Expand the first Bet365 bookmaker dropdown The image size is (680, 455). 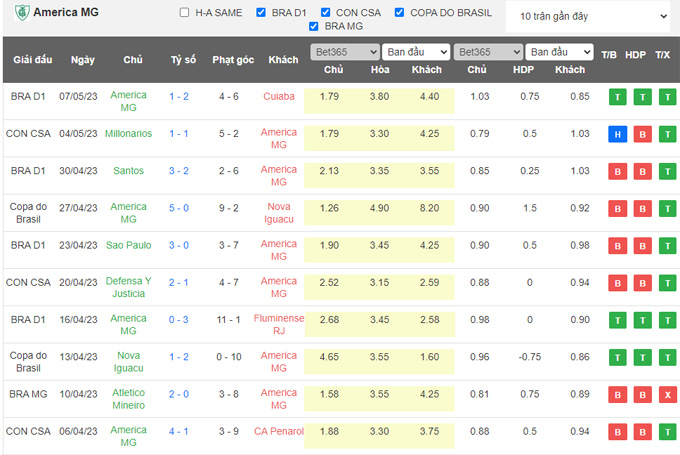(x=344, y=51)
